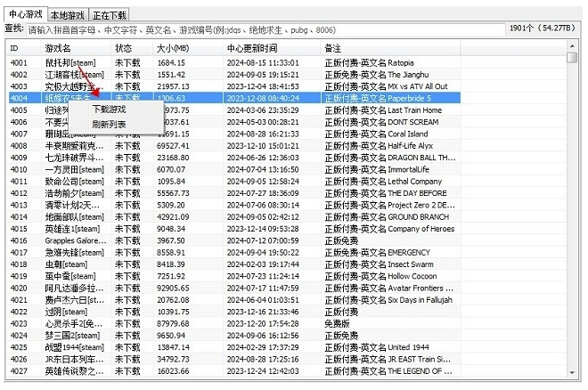This screenshot has width=588, height=390.
Task: Open the 正在下载 tab
Action: [110, 15]
